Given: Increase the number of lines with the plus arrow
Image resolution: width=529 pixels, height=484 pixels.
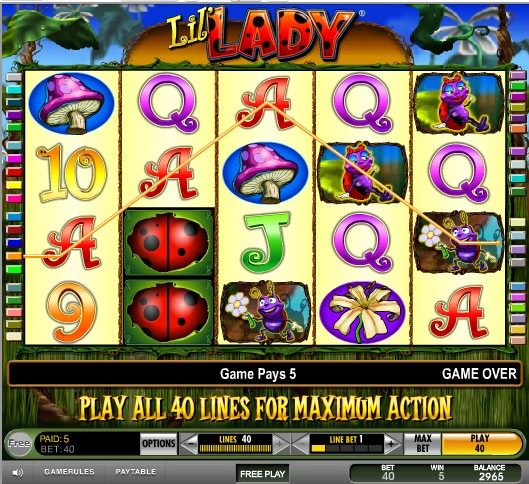Looking at the screenshot, I should (281, 444).
